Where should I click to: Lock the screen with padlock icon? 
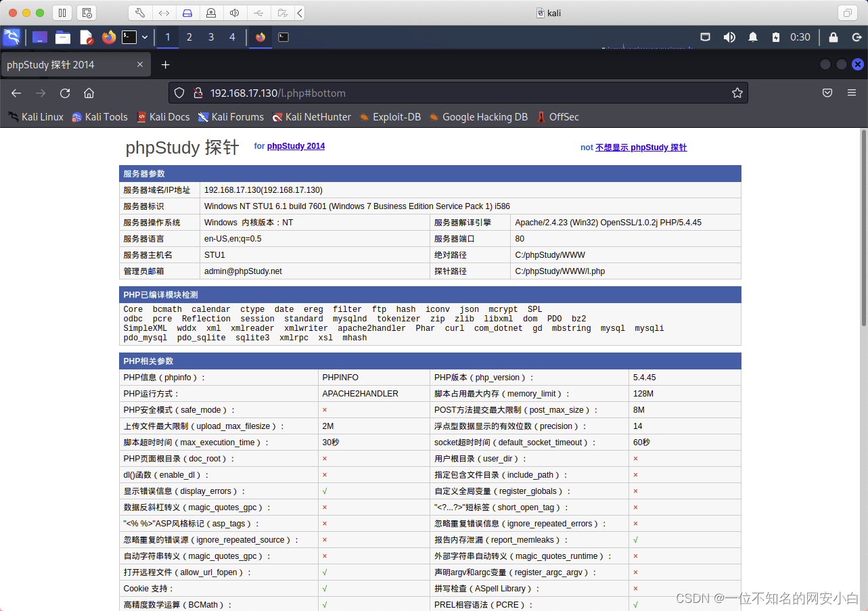click(x=833, y=37)
